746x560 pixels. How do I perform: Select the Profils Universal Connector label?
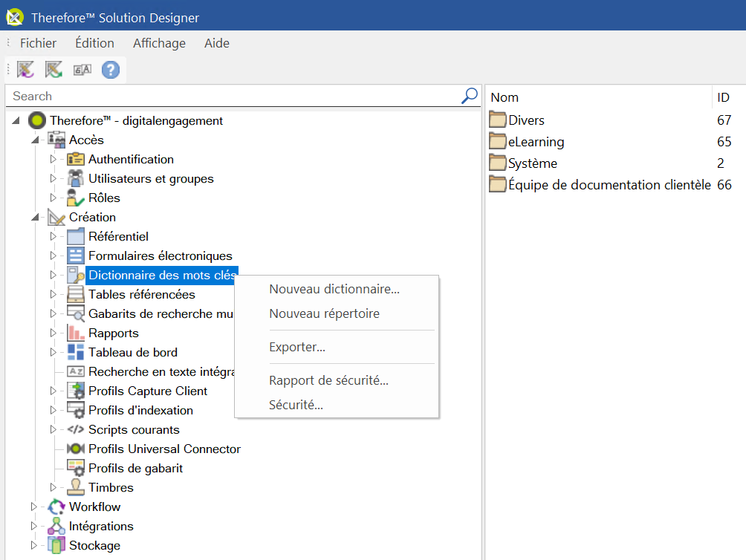click(x=165, y=449)
